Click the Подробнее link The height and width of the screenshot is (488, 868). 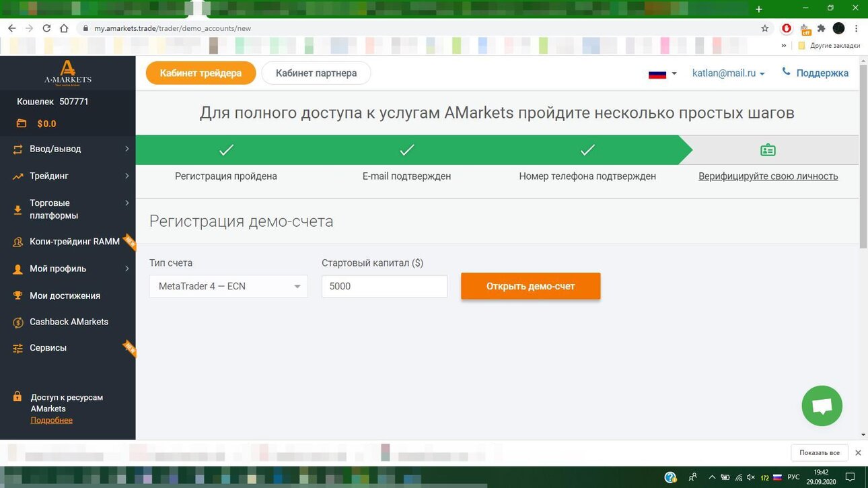[51, 420]
